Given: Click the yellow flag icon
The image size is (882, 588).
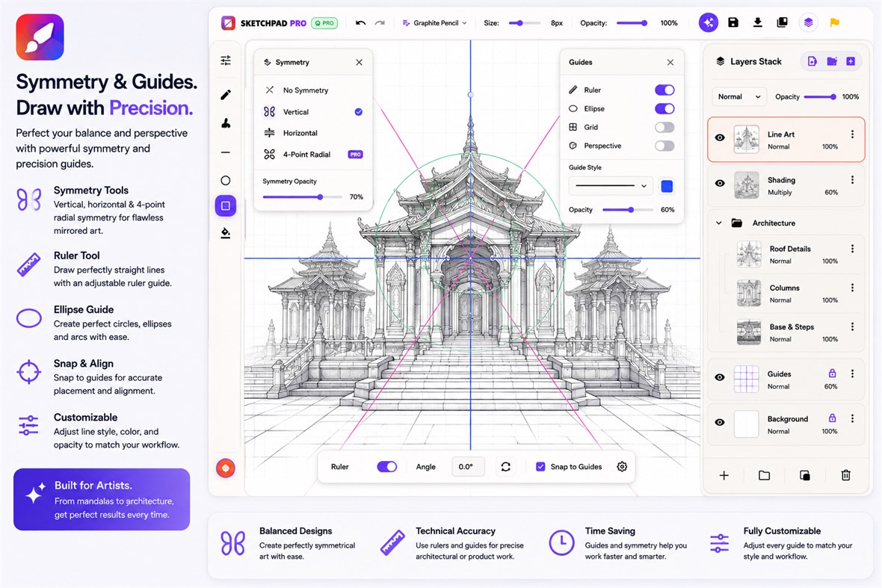Looking at the screenshot, I should pos(835,22).
